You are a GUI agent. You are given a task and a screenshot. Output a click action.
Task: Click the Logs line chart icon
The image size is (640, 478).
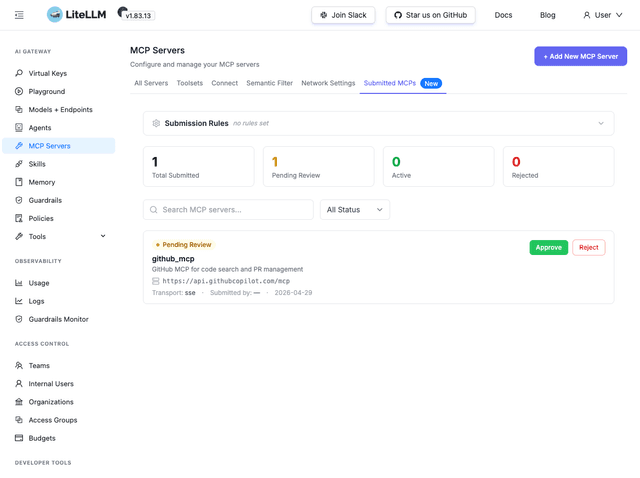19,301
